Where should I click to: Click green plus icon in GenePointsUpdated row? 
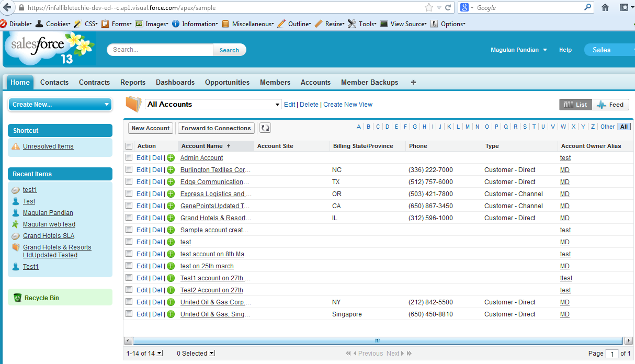[x=171, y=206]
